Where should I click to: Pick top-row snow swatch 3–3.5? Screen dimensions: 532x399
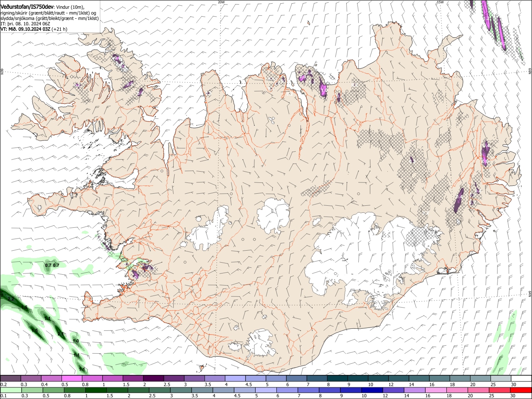(194, 379)
